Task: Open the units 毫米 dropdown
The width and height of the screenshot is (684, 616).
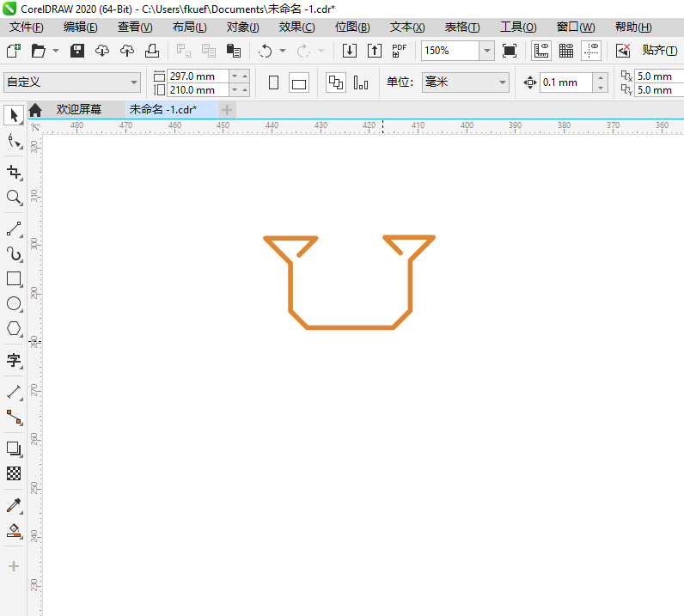Action: tap(466, 82)
